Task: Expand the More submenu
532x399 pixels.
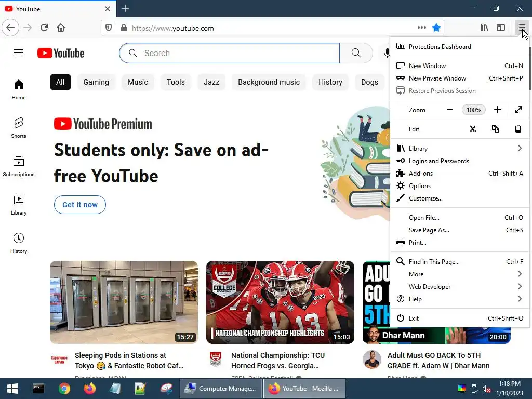Action: click(460, 274)
